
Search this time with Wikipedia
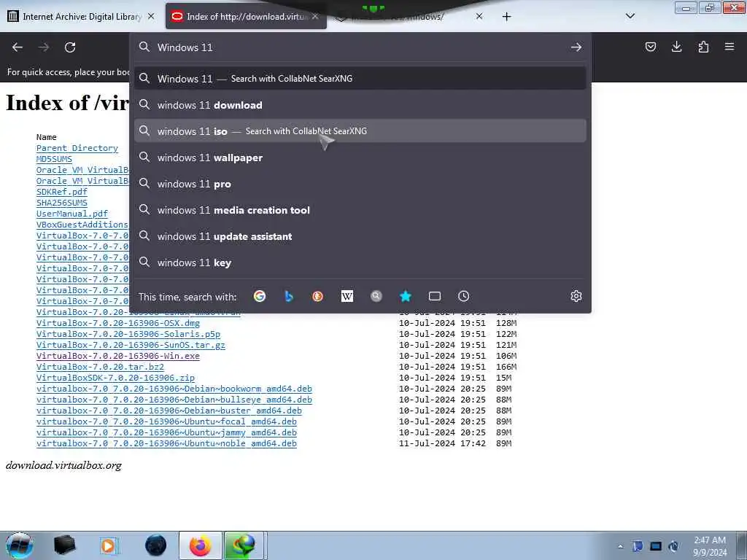(347, 296)
